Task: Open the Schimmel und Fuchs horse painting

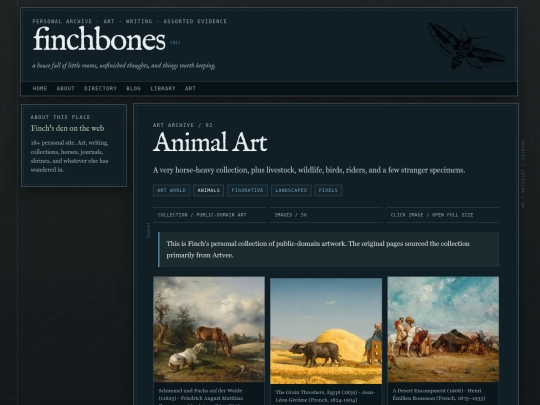Action: point(209,329)
